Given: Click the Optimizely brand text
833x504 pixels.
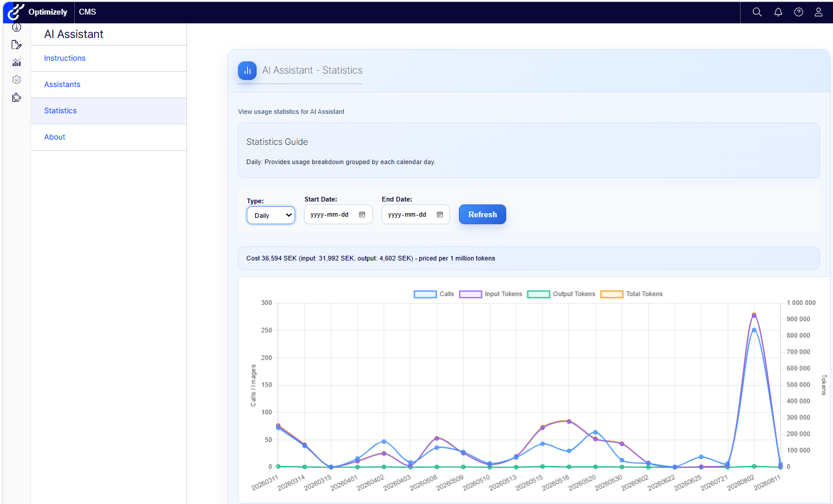Looking at the screenshot, I should tap(48, 12).
